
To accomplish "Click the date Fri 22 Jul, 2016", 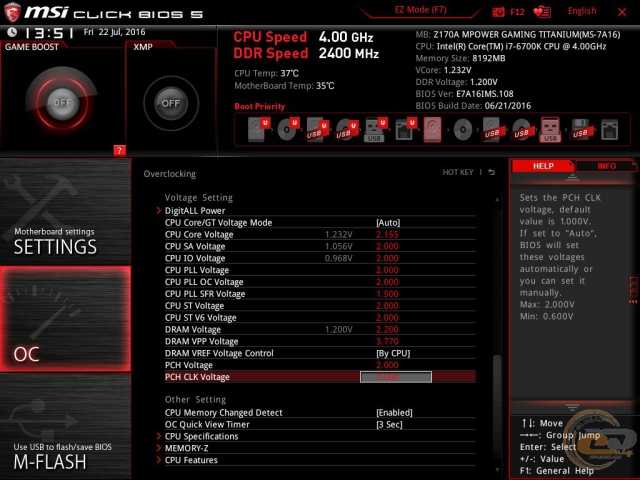I will pos(114,32).
